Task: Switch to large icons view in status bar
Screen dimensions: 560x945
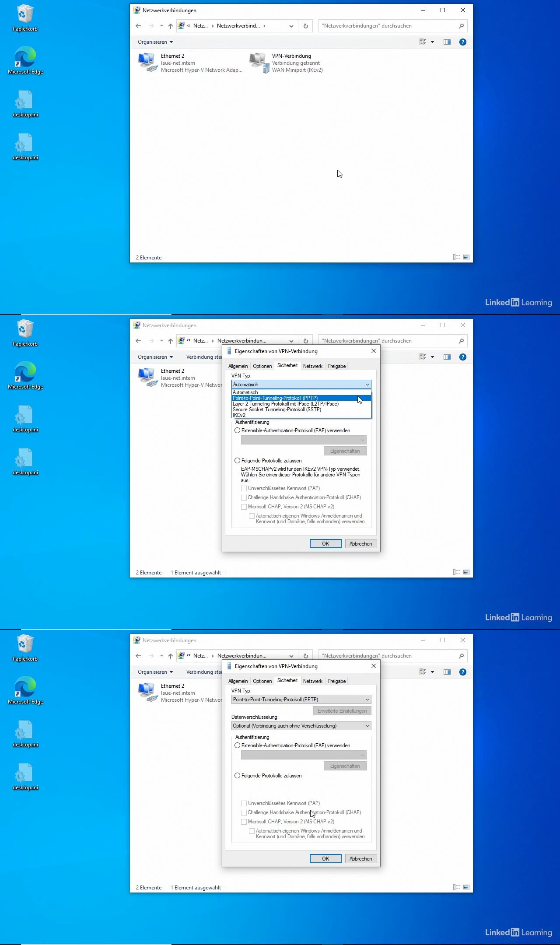Action: (466, 257)
